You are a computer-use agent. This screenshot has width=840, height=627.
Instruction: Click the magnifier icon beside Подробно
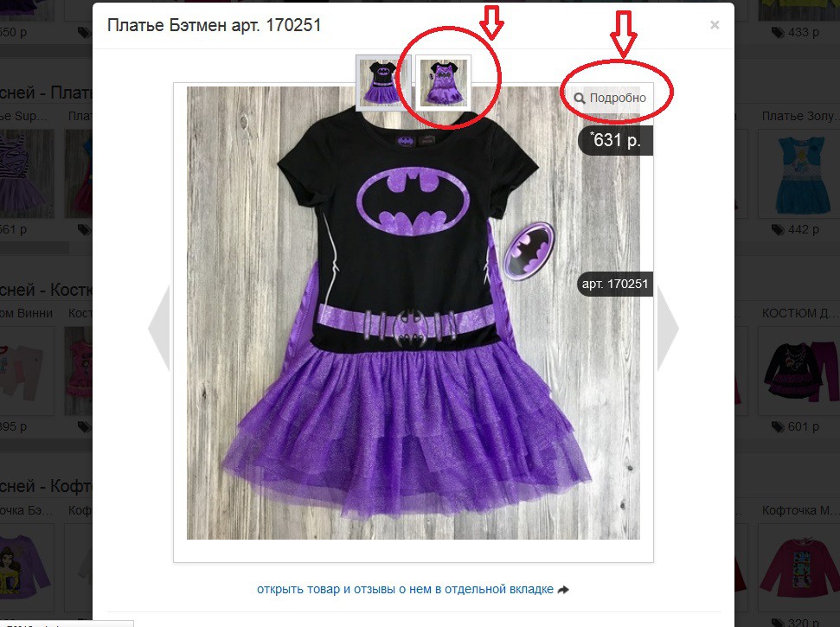pyautogui.click(x=579, y=99)
